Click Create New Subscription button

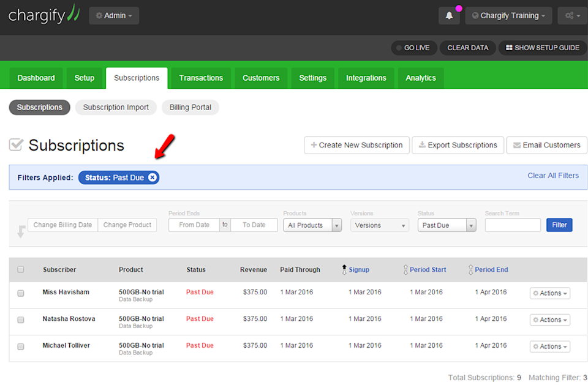(356, 145)
